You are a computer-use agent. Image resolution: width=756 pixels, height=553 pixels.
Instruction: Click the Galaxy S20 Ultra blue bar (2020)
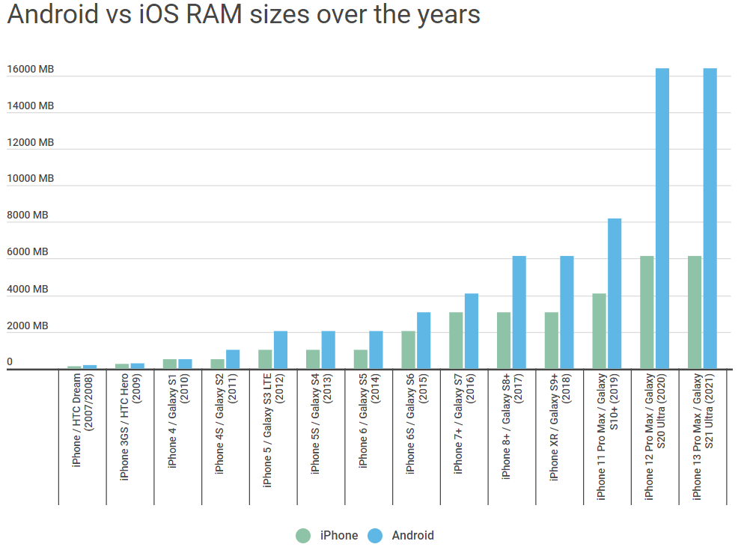pyautogui.click(x=662, y=219)
